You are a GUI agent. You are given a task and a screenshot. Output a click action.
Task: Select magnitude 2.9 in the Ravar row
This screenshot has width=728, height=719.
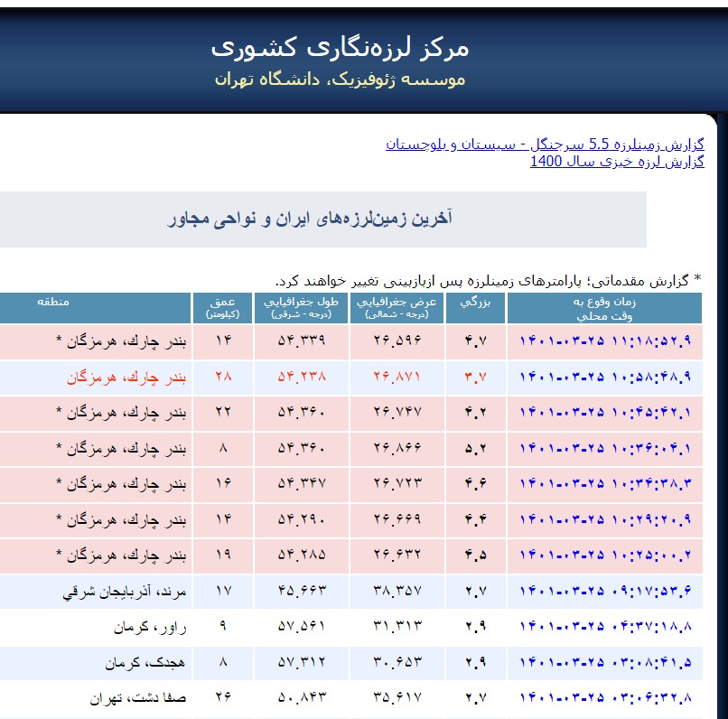pos(475,626)
